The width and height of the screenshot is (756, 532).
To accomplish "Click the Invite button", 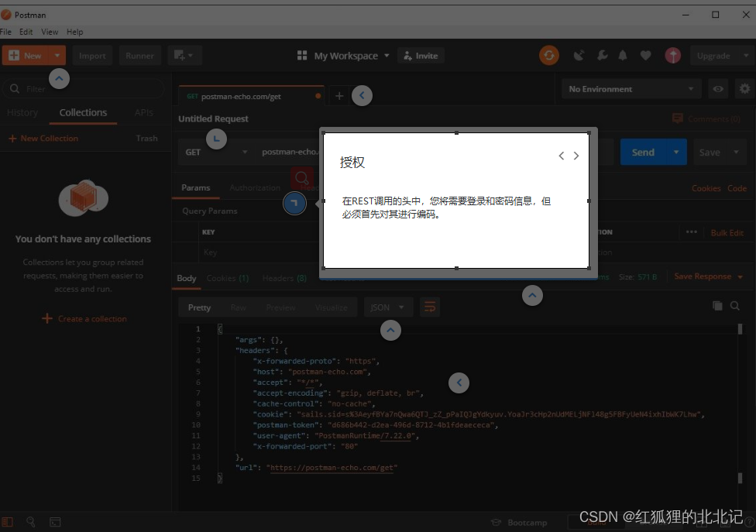I will 421,56.
